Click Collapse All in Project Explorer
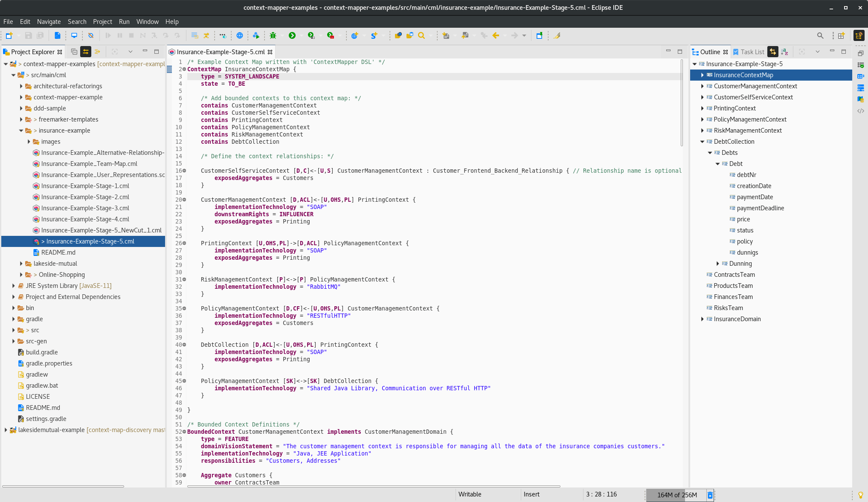 tap(74, 52)
